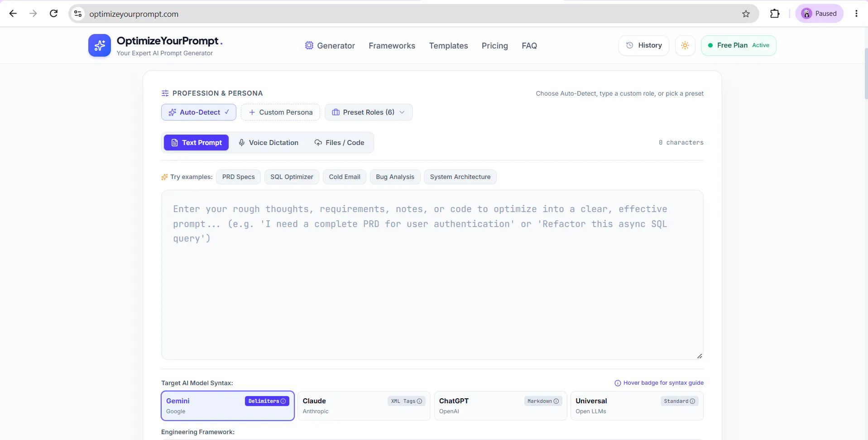Select the ChatGPT OpenAI model card

click(500, 406)
